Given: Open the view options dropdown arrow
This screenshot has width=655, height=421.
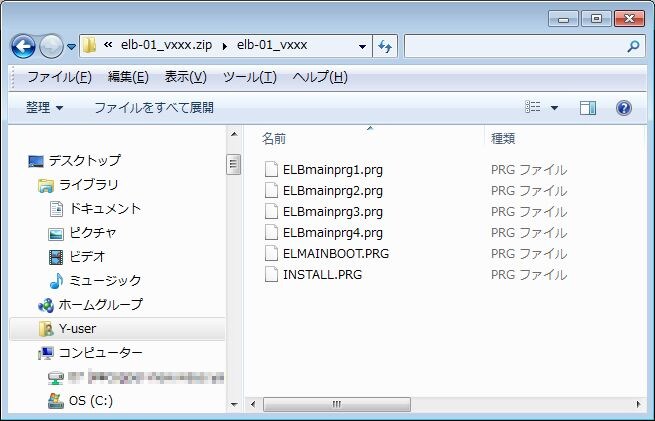Looking at the screenshot, I should tap(554, 108).
